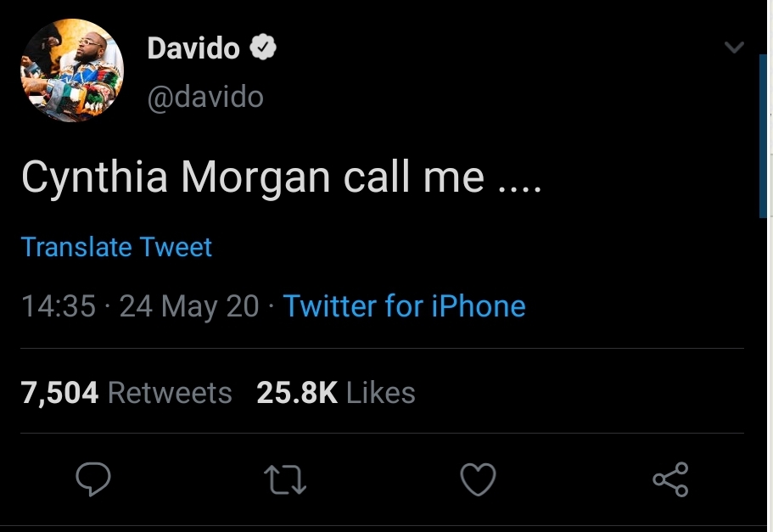This screenshot has height=532, width=773.
Task: Click the Retweets label
Action: [x=170, y=393]
